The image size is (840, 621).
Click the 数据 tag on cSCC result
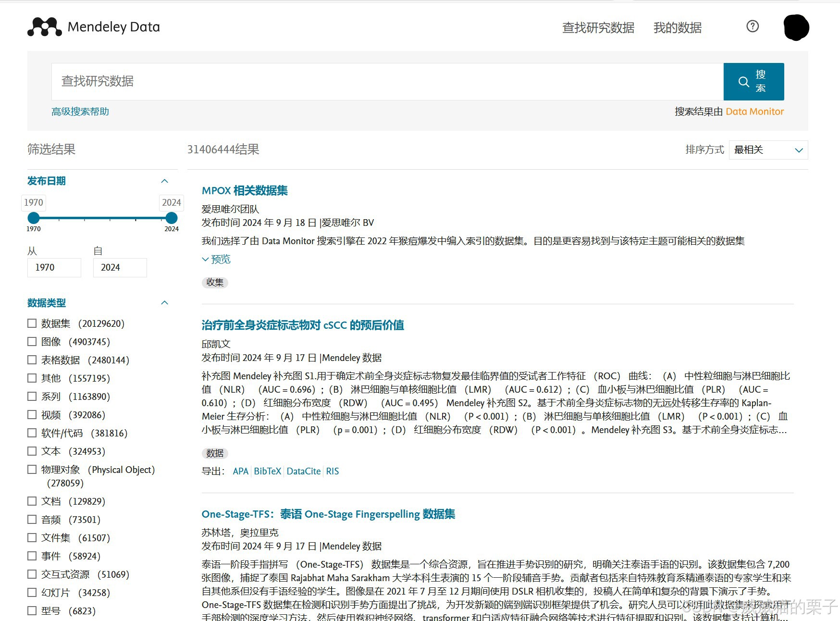[x=215, y=453]
